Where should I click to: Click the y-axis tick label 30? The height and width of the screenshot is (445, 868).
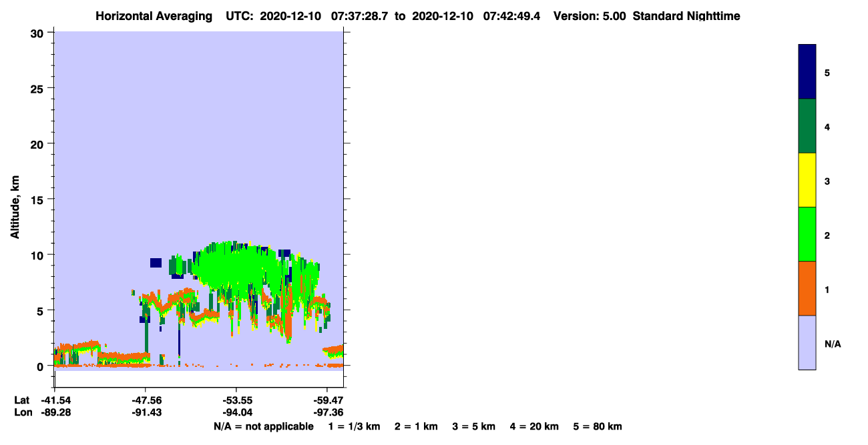pos(39,33)
